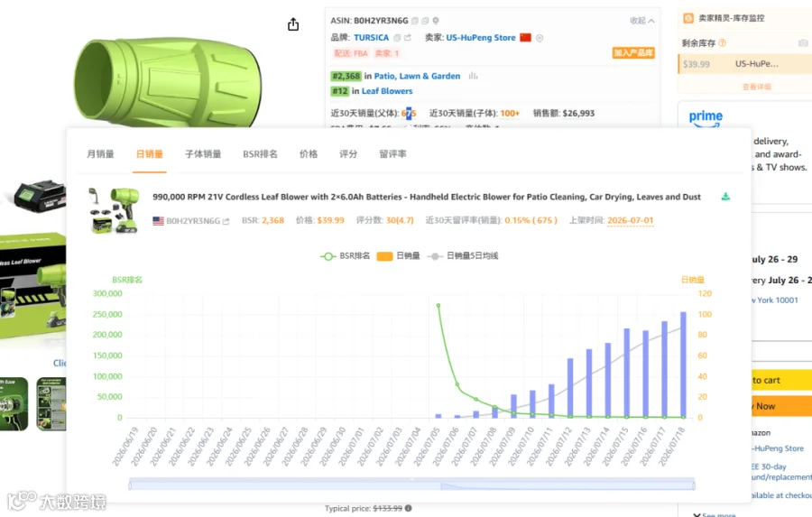Copy the ASIN with the first copy icon

point(415,21)
